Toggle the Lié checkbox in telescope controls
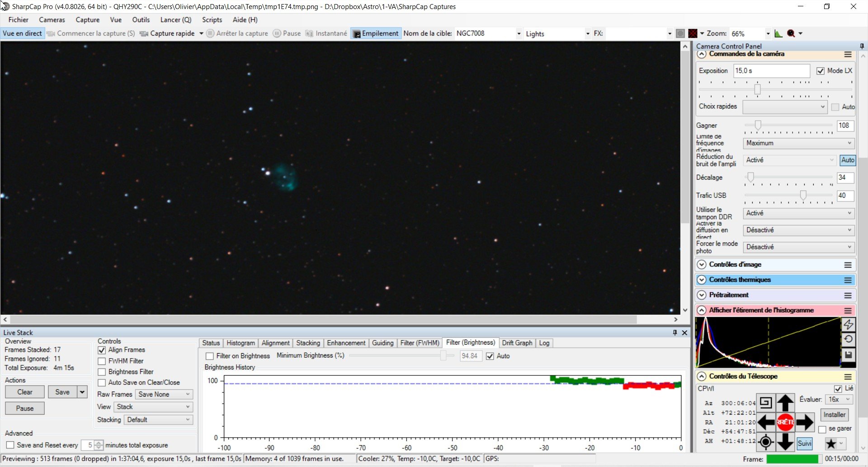Image resolution: width=868 pixels, height=467 pixels. [x=838, y=389]
